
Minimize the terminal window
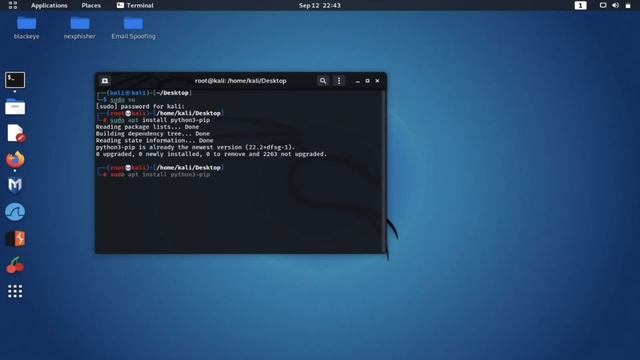coord(358,81)
